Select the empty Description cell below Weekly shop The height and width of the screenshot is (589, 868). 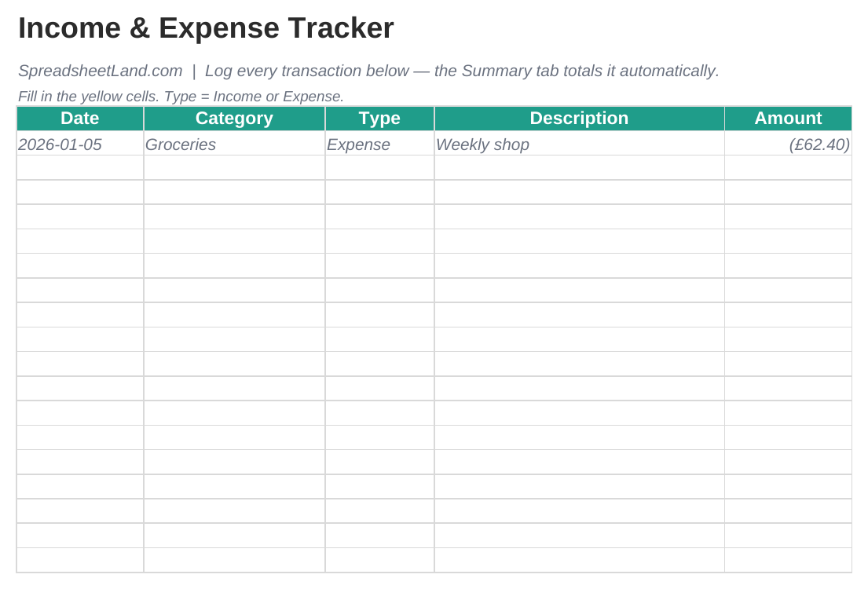[x=579, y=168]
